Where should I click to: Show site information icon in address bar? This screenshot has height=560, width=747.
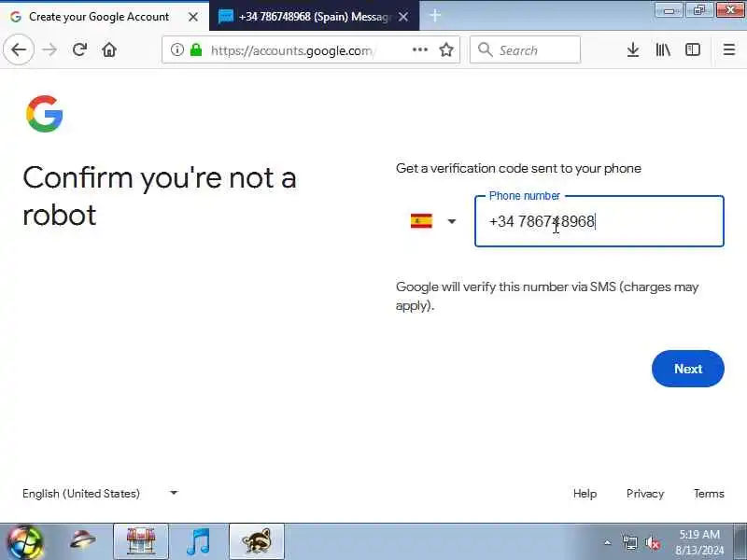[176, 49]
